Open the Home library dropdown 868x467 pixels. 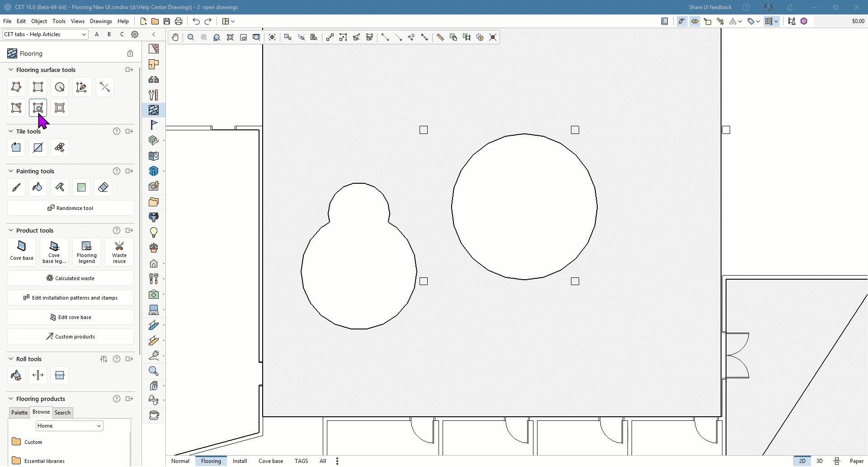pyautogui.click(x=70, y=426)
